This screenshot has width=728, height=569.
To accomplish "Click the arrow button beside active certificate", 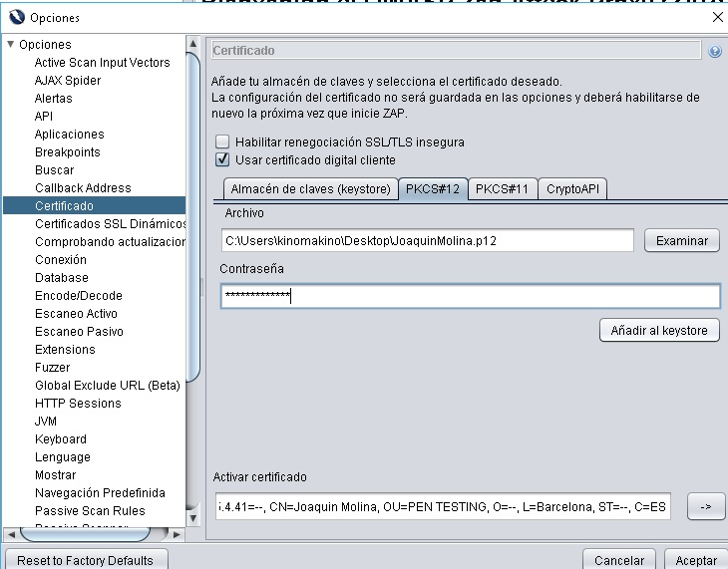I will coord(705,506).
